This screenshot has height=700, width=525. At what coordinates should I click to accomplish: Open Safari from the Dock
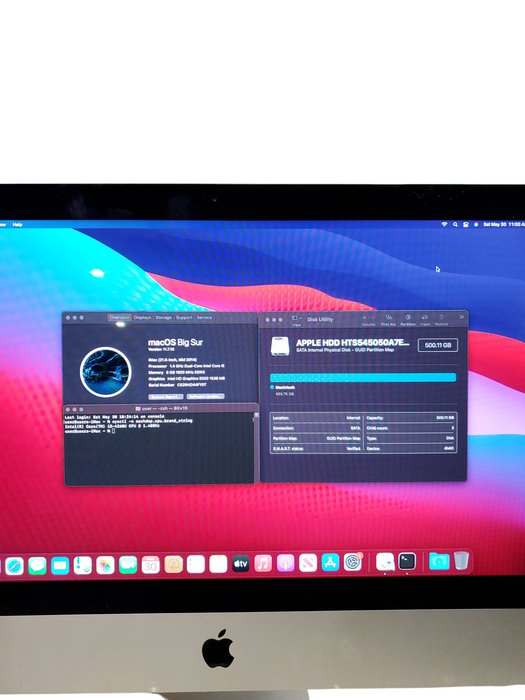coord(14,566)
